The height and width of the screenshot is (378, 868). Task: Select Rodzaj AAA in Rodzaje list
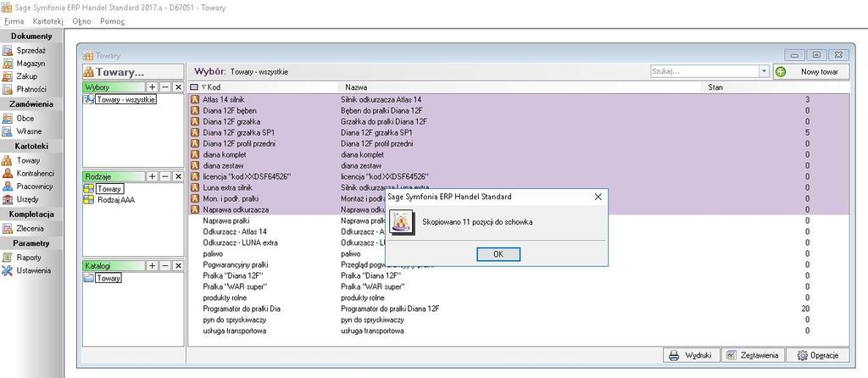115,200
